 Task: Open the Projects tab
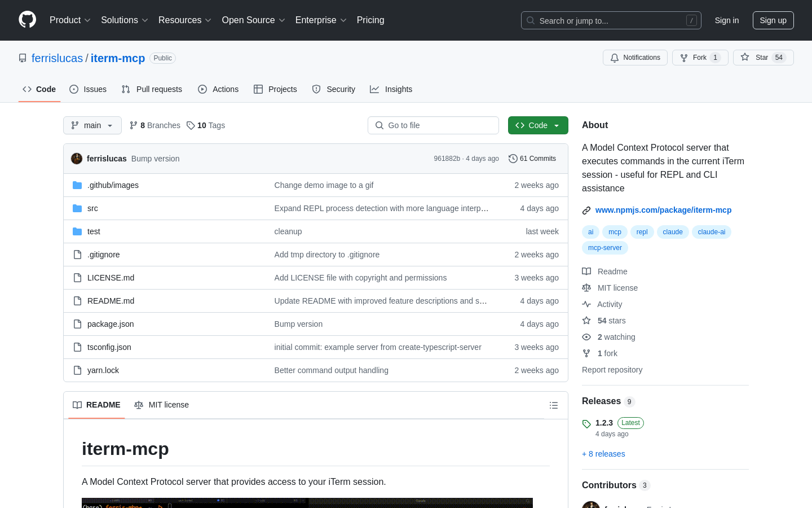click(275, 89)
